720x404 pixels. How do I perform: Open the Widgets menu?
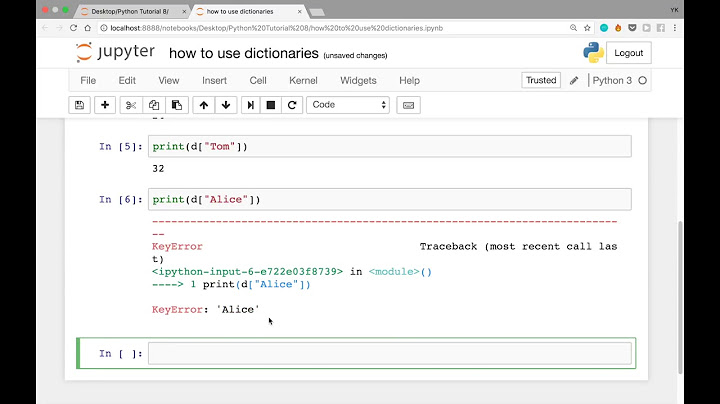(358, 80)
